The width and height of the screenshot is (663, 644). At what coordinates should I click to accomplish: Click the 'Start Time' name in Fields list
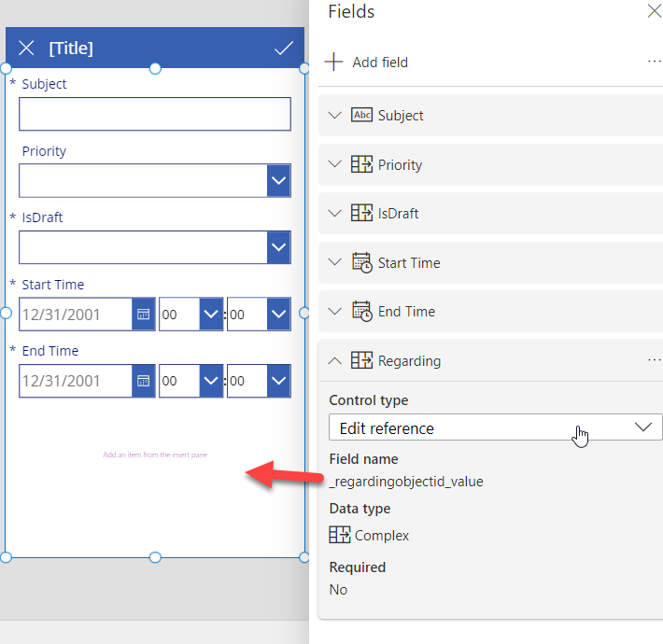click(409, 263)
